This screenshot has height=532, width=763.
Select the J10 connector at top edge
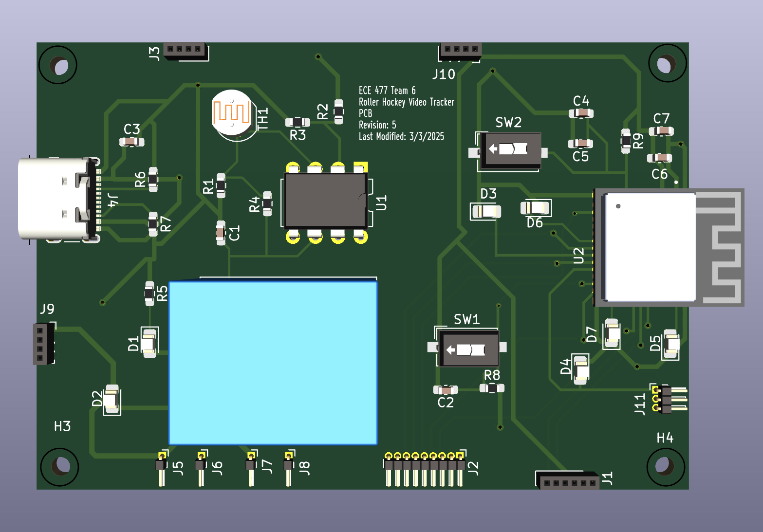tap(460, 51)
